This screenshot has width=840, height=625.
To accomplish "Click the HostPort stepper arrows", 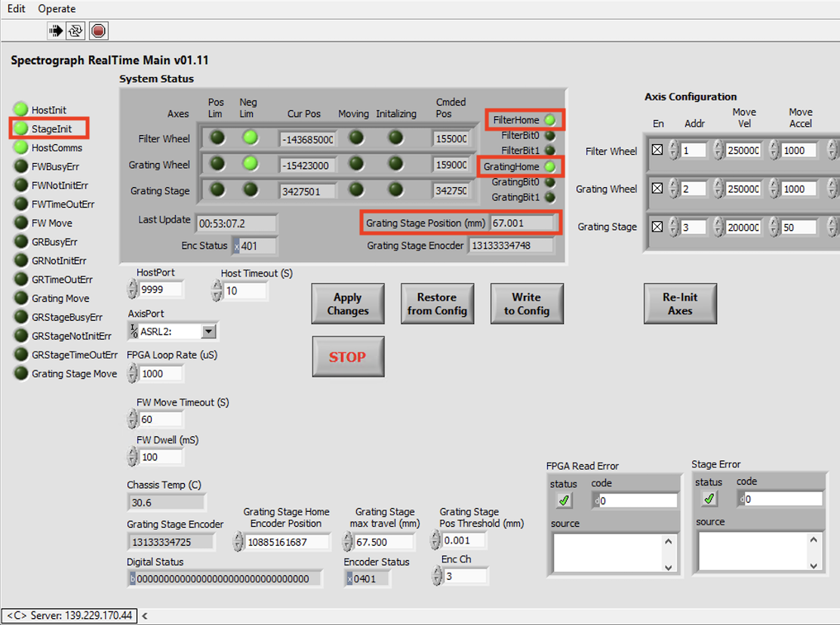I will 133,289.
